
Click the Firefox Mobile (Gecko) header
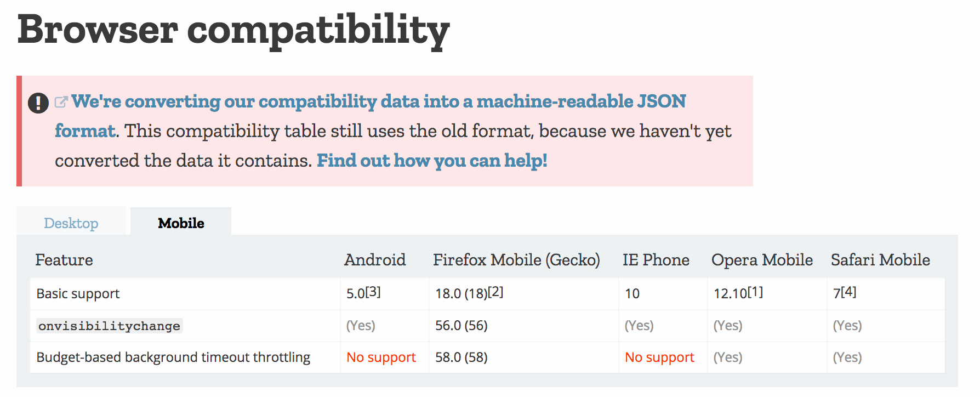click(516, 259)
